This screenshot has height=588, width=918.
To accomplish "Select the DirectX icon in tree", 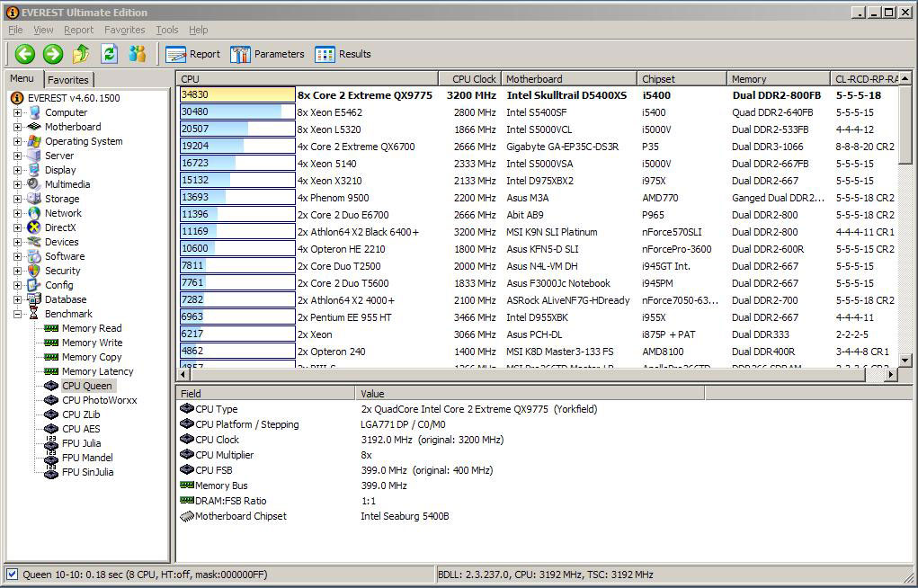I will pyautogui.click(x=34, y=227).
